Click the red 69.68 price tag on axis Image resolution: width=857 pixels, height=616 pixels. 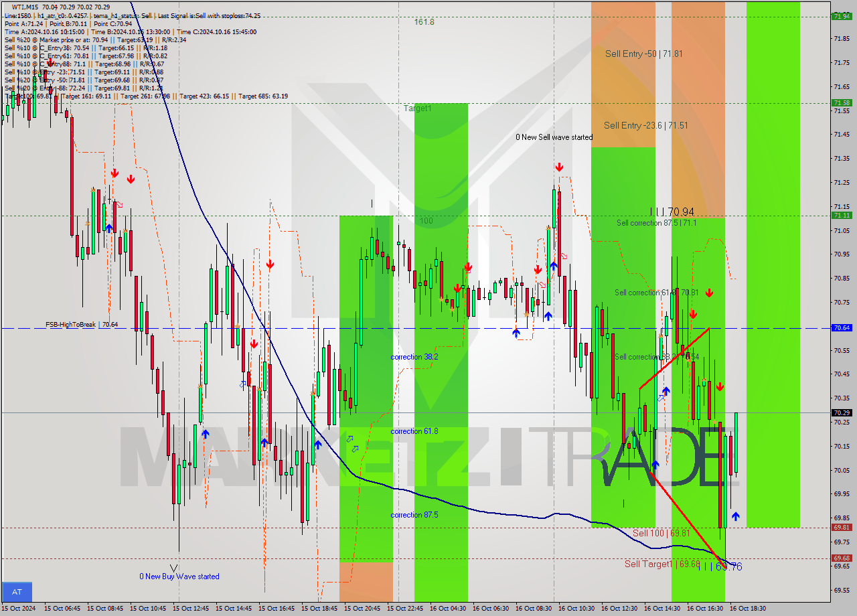pyautogui.click(x=842, y=558)
